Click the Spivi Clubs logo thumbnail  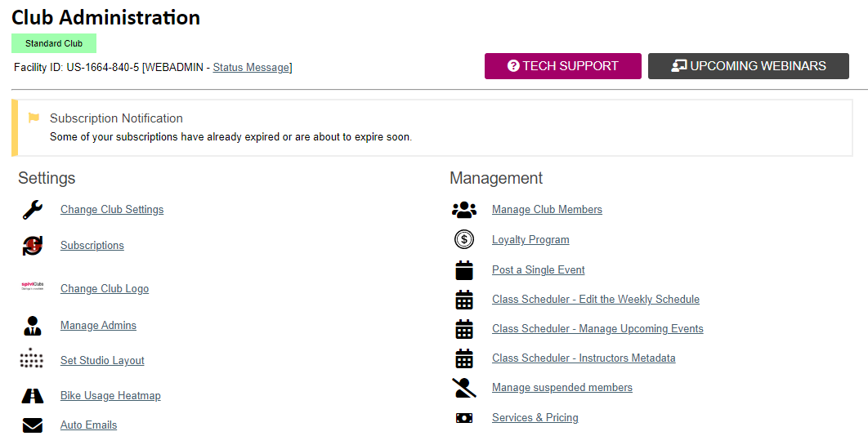(x=32, y=288)
